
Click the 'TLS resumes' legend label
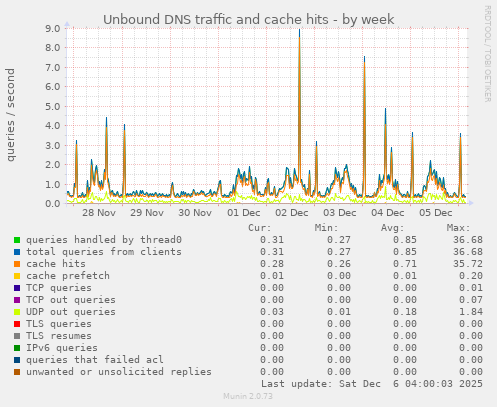pos(59,336)
